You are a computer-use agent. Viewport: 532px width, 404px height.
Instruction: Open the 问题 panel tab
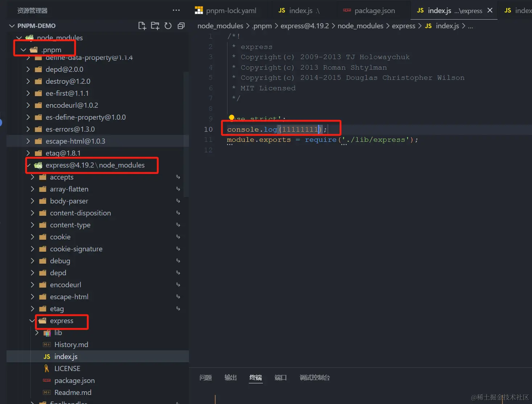pos(206,378)
